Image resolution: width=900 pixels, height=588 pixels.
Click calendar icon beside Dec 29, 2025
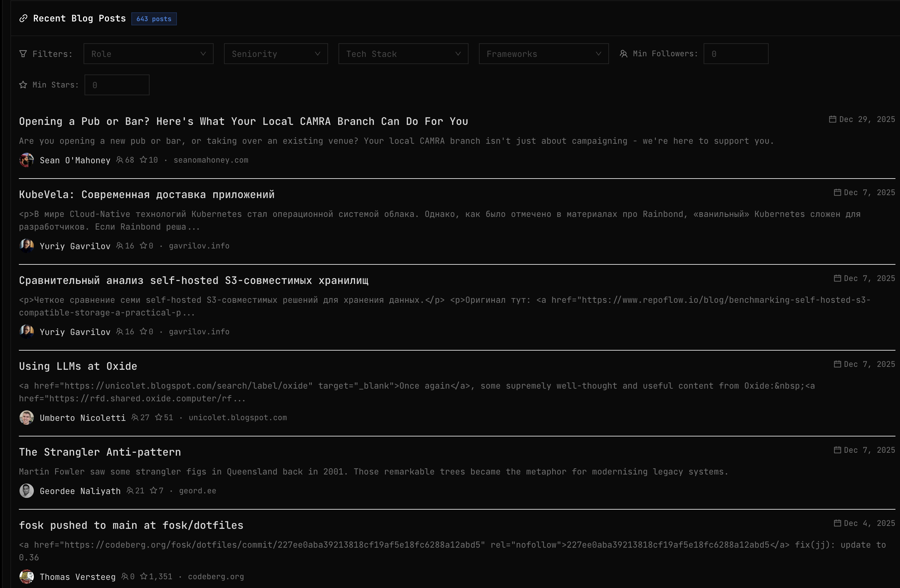pyautogui.click(x=832, y=119)
